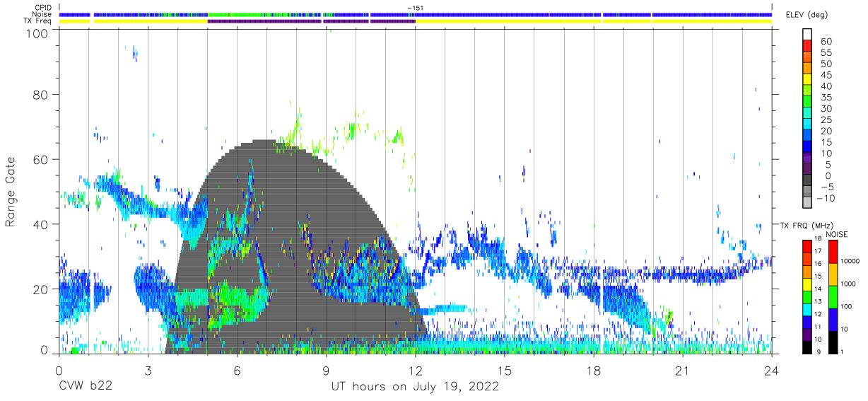Select the white top segment of ELEV colorbar

point(806,34)
